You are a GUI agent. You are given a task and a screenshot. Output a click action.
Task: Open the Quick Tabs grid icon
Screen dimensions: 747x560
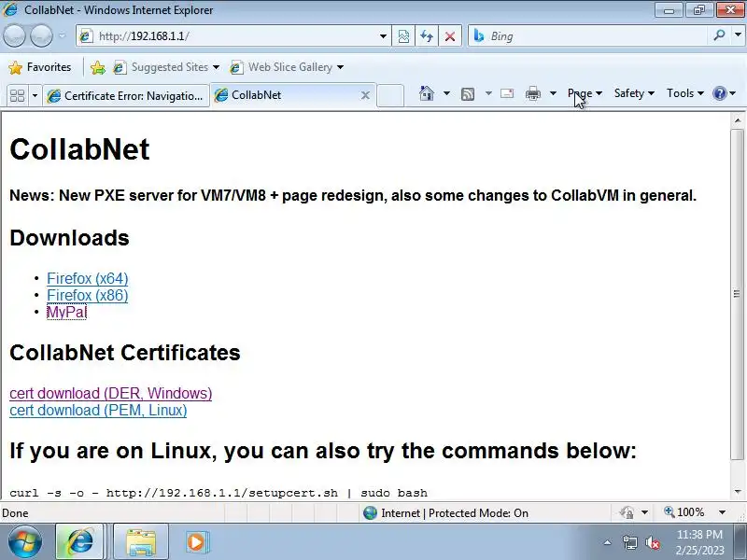coord(18,95)
